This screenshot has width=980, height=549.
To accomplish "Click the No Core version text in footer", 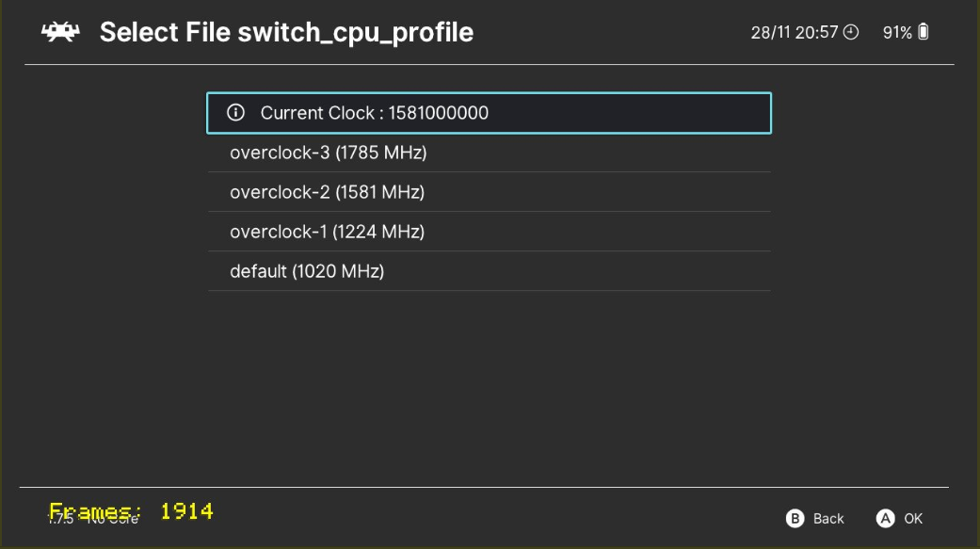I will pos(113,519).
